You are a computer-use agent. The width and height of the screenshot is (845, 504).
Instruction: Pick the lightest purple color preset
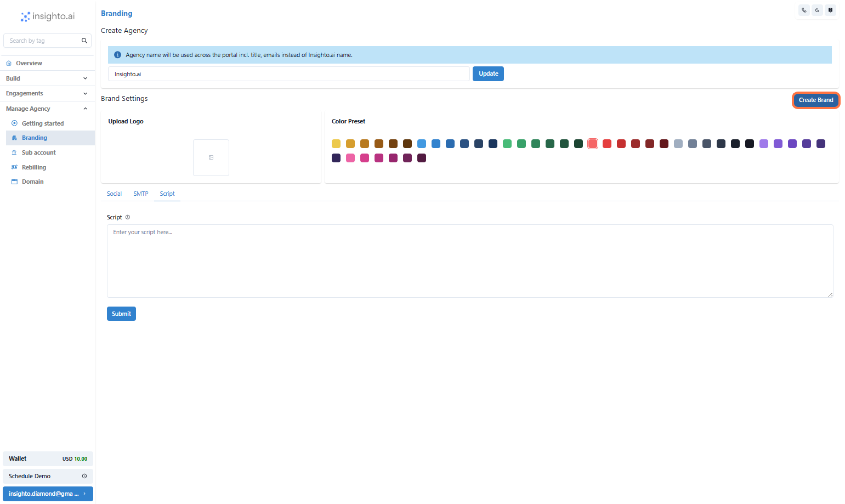pos(764,144)
